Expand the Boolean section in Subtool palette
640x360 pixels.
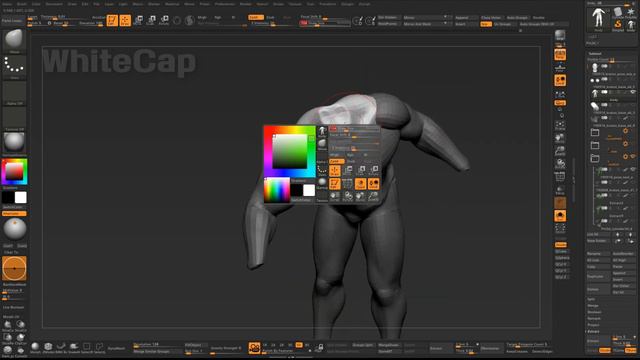coord(594,312)
